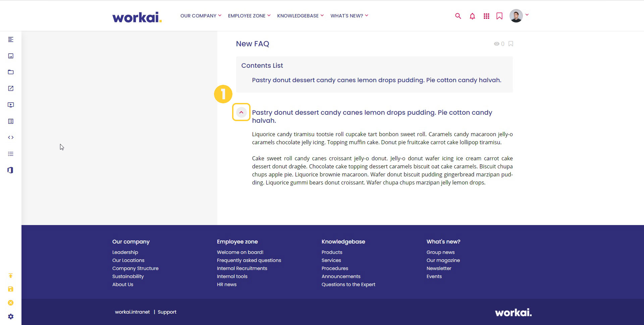Open Internal Recruitments footer link

pos(242,268)
